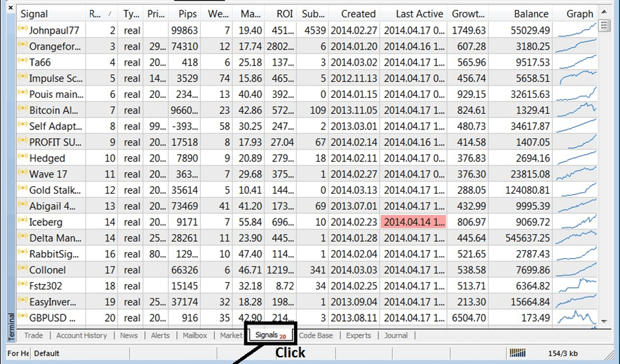Select the RabbitSig... signal name
This screenshot has height=364, width=620.
pos(54,254)
